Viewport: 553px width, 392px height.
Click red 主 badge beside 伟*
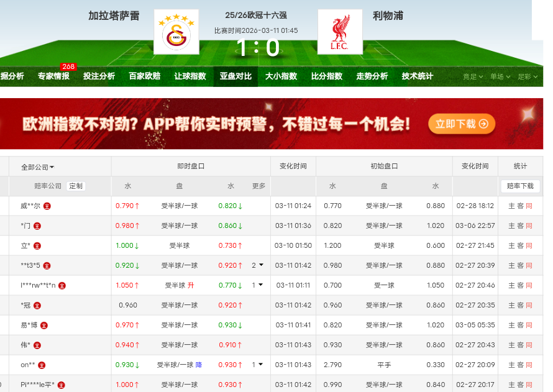tap(37, 345)
